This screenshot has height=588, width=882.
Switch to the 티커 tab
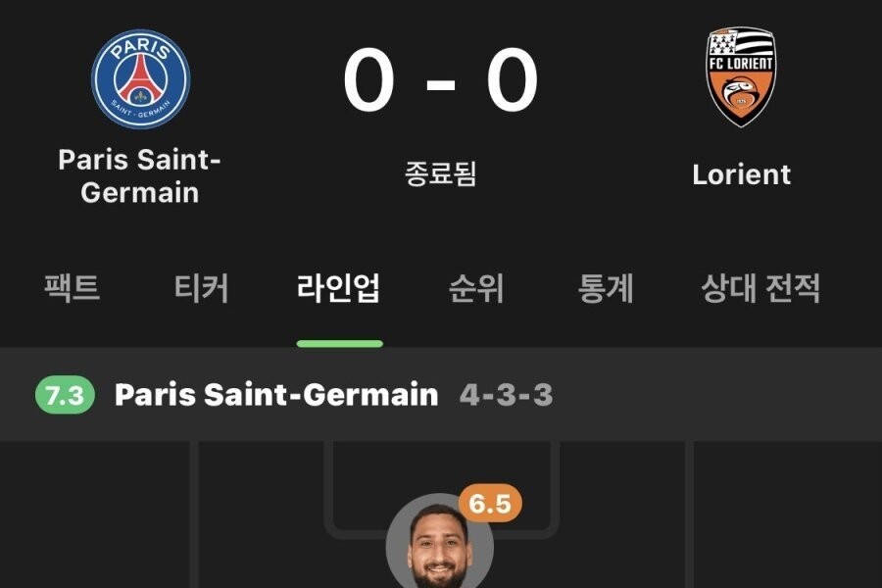(201, 288)
